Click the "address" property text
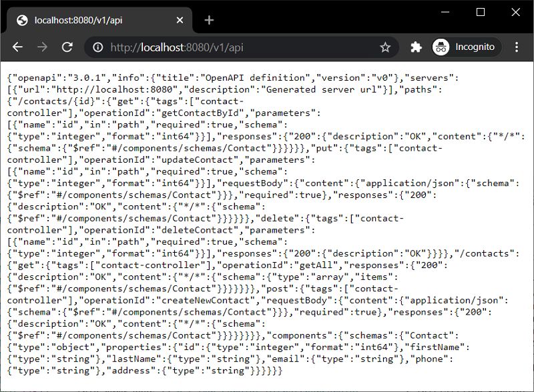The height and width of the screenshot is (392, 534). [131, 371]
